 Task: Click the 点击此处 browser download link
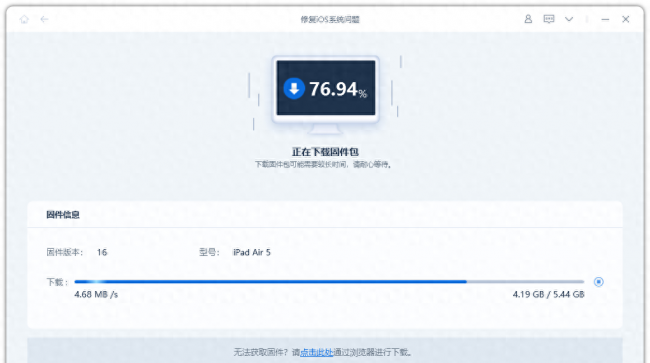317,352
